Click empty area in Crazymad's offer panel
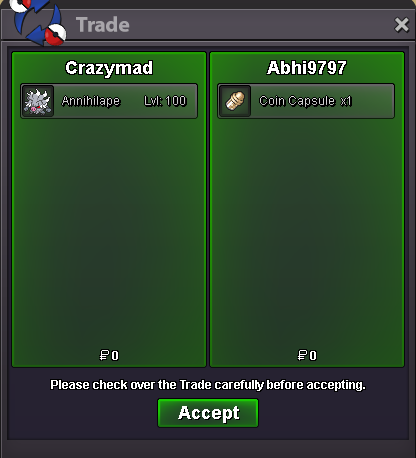The image size is (416, 458). pyautogui.click(x=109, y=233)
